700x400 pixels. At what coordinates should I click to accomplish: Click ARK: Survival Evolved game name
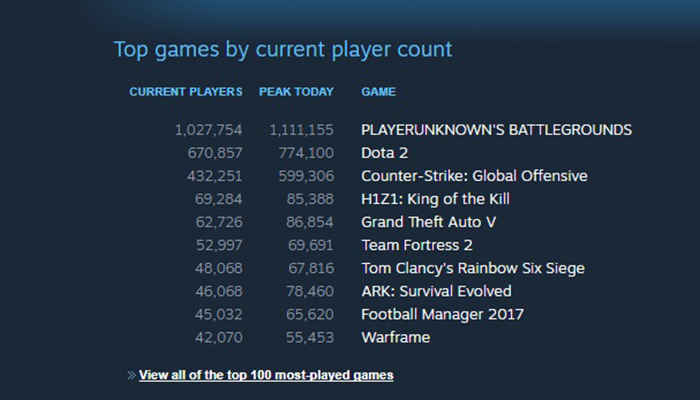click(x=436, y=291)
